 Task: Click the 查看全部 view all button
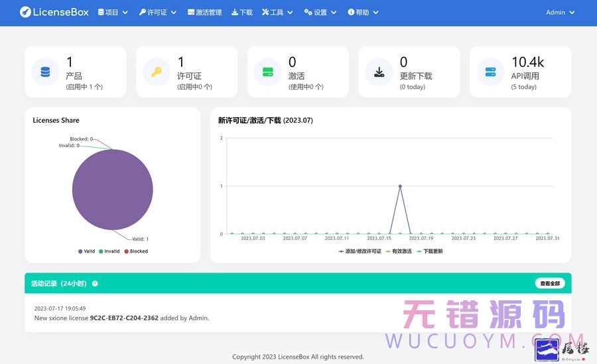pyautogui.click(x=549, y=283)
